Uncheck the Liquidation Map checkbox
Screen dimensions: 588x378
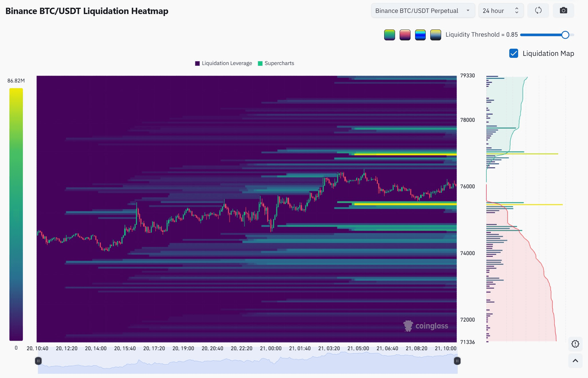click(x=514, y=53)
